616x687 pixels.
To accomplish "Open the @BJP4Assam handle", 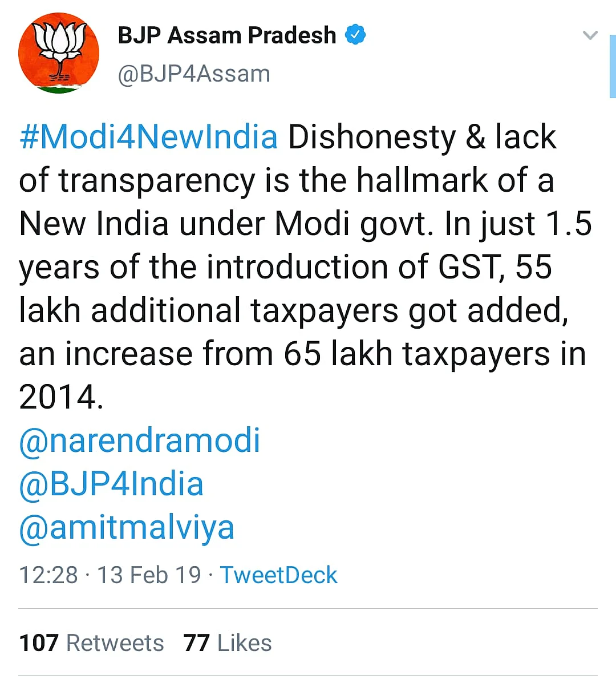I will click(x=194, y=74).
